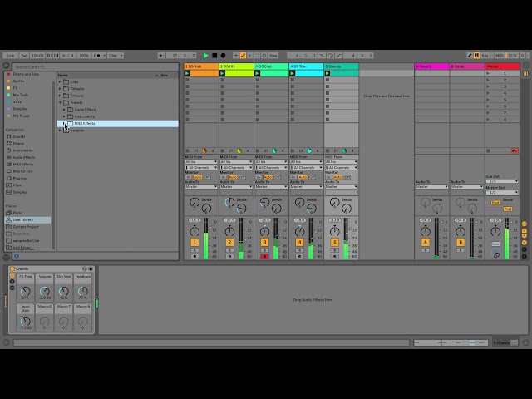Click the Tap tempo button

pos(24,56)
